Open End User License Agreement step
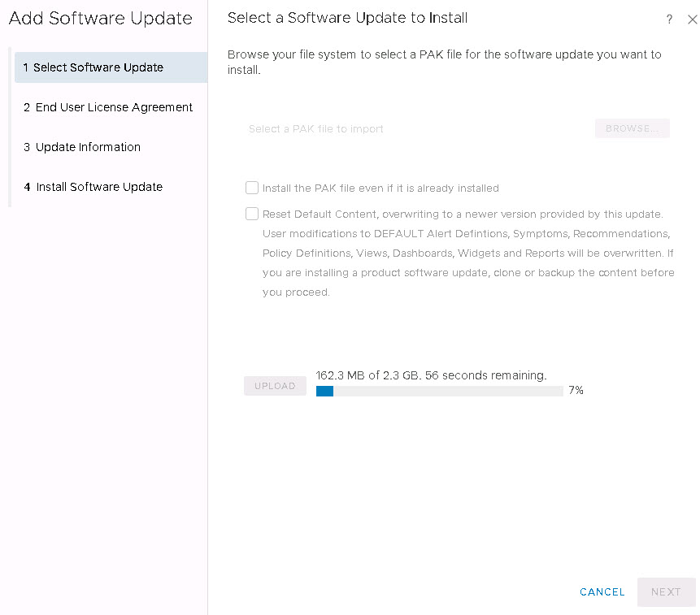Viewport: 700px width, 615px height. click(114, 107)
